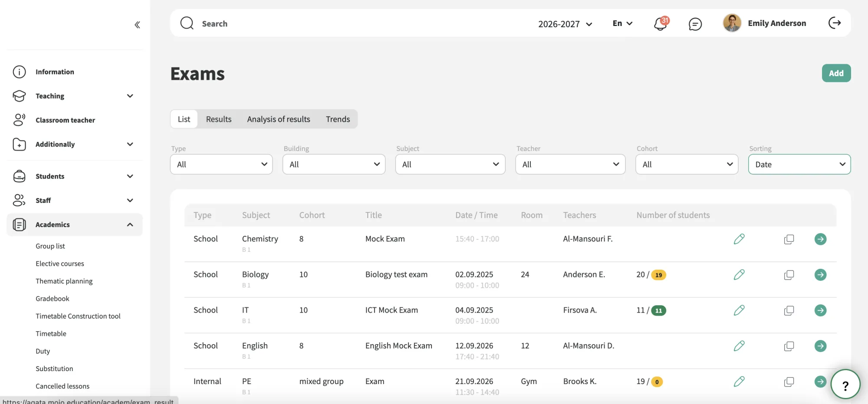Click Emily Anderson profile avatar
The width and height of the screenshot is (868, 404).
click(732, 23)
